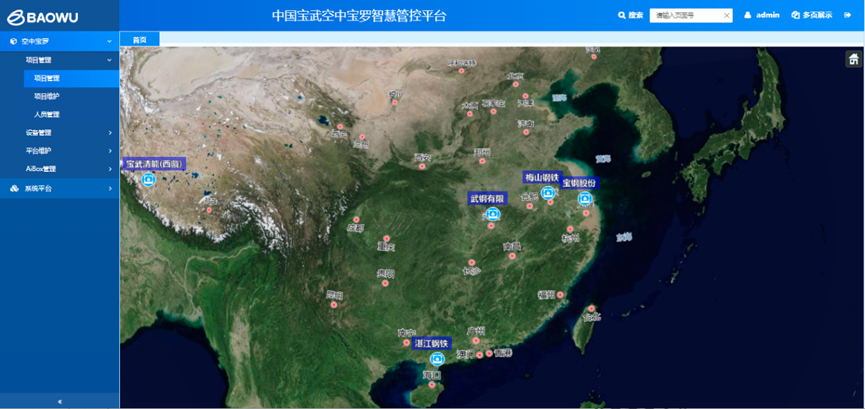This screenshot has width=865, height=409.
Task: Click the 重庆 city label on map
Action: tap(386, 247)
